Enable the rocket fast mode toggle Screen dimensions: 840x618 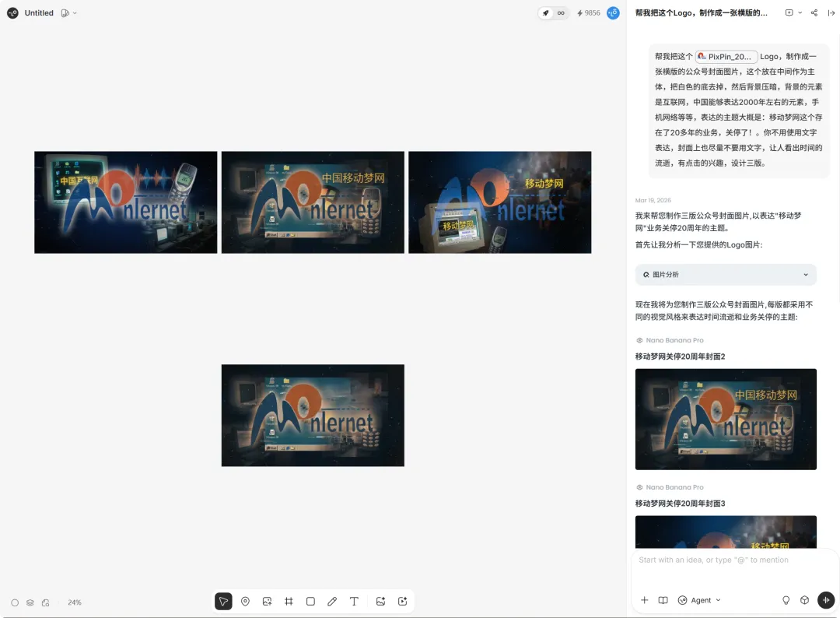(546, 13)
